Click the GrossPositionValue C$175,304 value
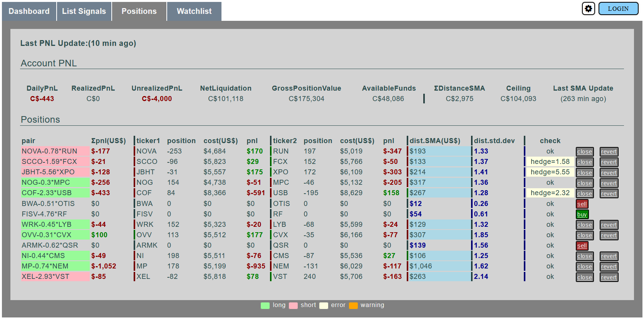This screenshot has height=319, width=644. click(x=307, y=99)
